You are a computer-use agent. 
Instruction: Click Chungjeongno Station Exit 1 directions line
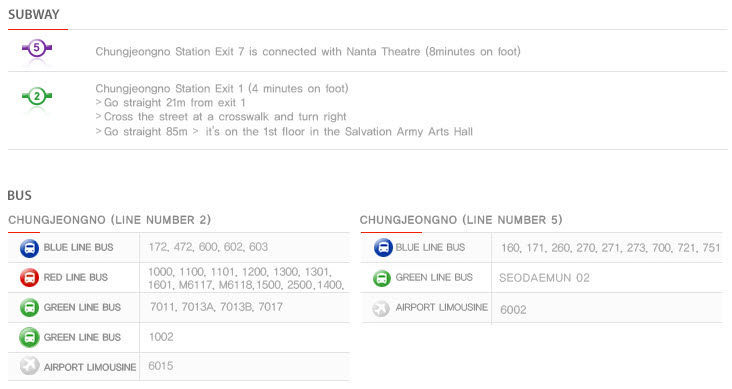222,88
